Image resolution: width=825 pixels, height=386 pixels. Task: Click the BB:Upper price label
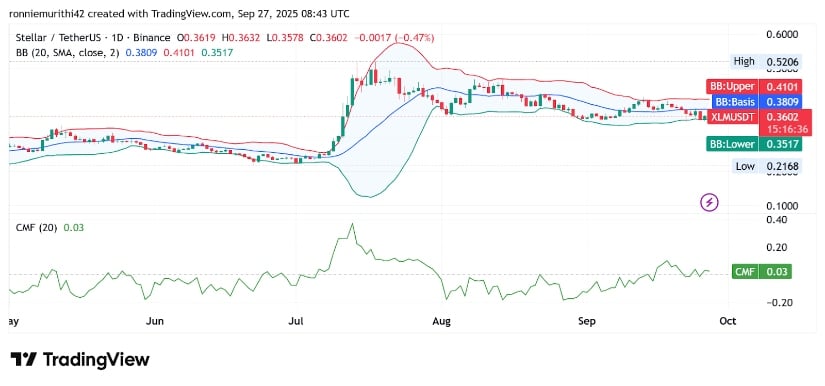pos(754,86)
